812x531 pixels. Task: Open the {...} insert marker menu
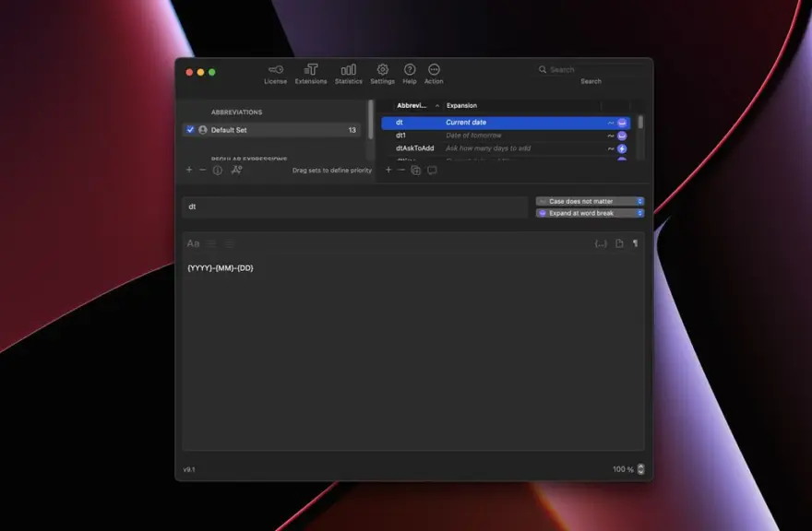pyautogui.click(x=600, y=243)
